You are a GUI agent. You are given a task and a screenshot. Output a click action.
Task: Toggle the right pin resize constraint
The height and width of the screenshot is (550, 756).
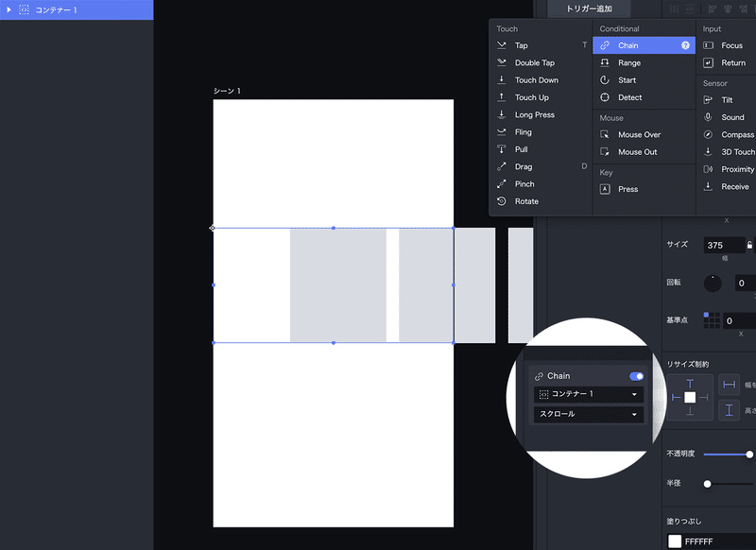pos(704,398)
